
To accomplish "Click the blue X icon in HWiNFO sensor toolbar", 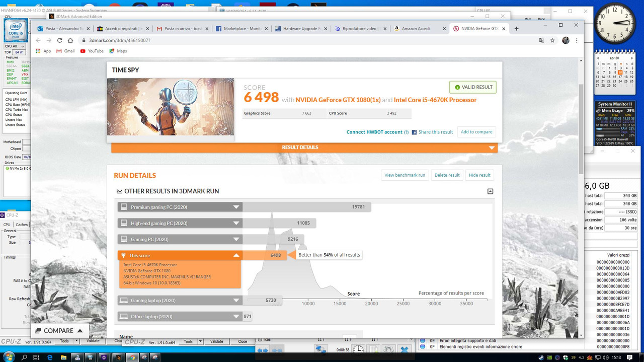I will coord(405,349).
